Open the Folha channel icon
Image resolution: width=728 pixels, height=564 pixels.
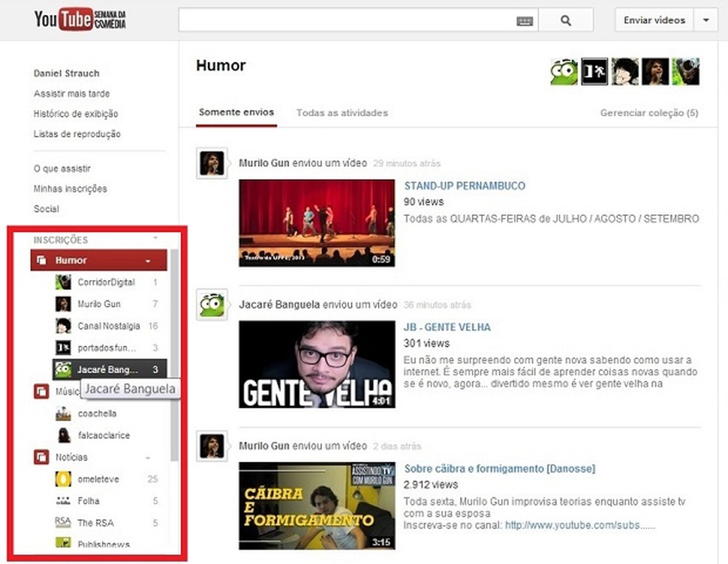62,501
